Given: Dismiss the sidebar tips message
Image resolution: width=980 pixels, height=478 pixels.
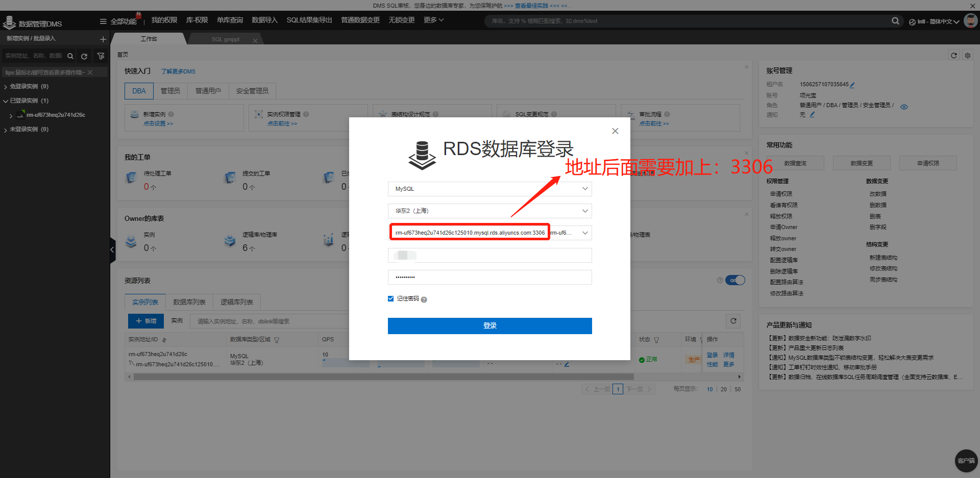Looking at the screenshot, I should coord(90,72).
